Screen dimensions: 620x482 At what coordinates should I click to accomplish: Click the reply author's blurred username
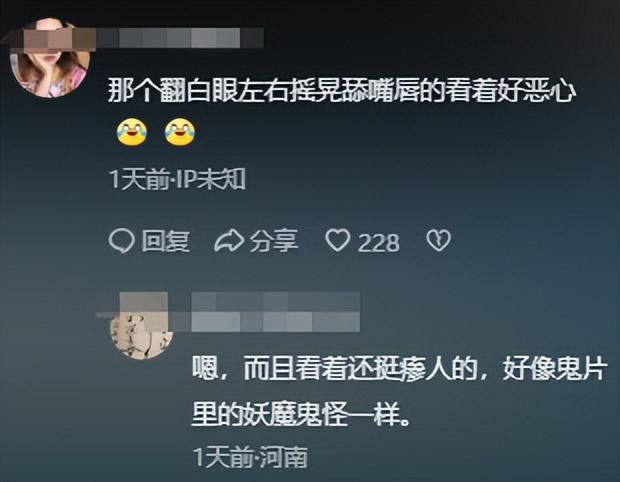pyautogui.click(x=276, y=312)
